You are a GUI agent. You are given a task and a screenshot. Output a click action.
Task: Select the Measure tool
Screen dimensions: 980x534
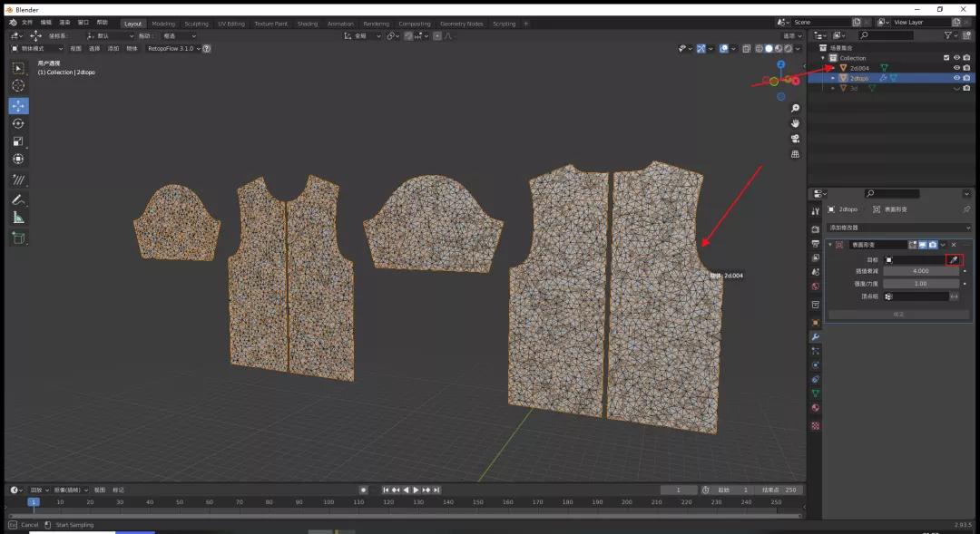[x=18, y=216]
